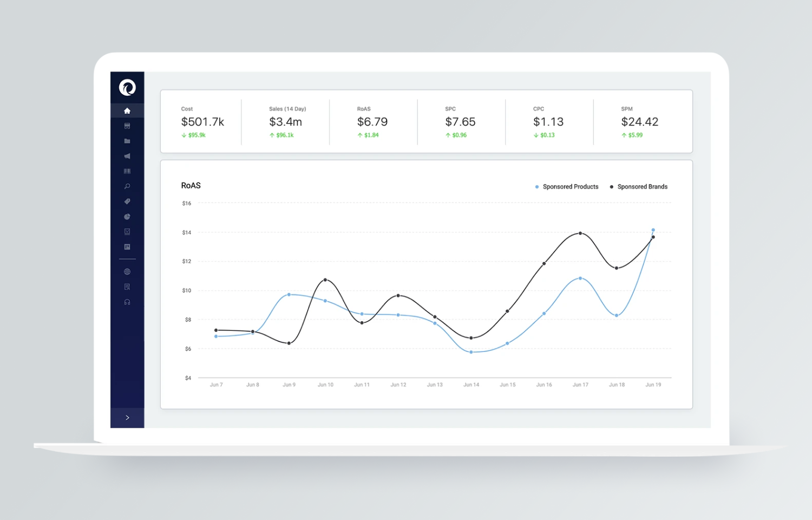Click the SPM $24.42 metric
This screenshot has width=812, height=520.
(639, 122)
